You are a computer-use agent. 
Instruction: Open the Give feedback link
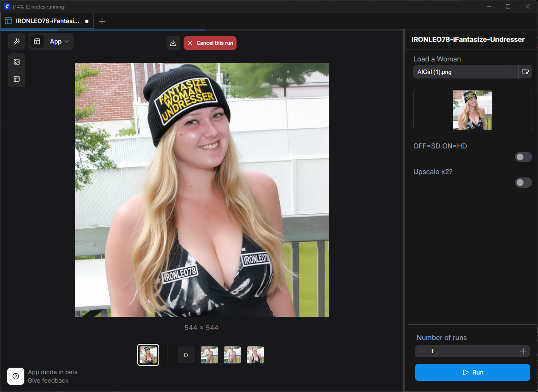(x=48, y=380)
